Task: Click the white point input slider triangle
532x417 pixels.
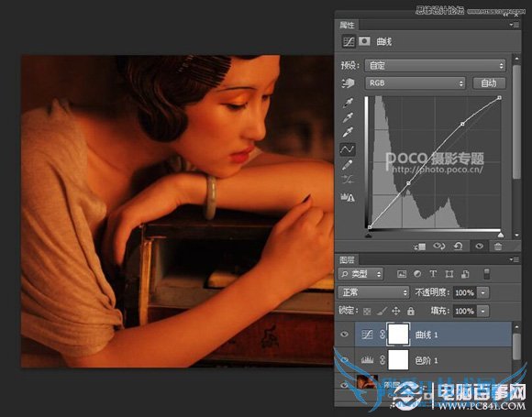Action: [x=501, y=235]
